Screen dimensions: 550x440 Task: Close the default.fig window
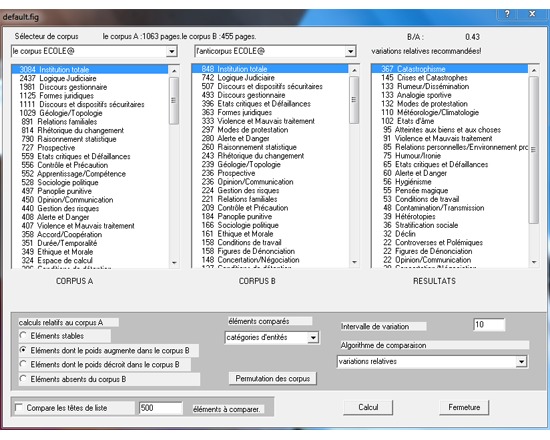[532, 14]
